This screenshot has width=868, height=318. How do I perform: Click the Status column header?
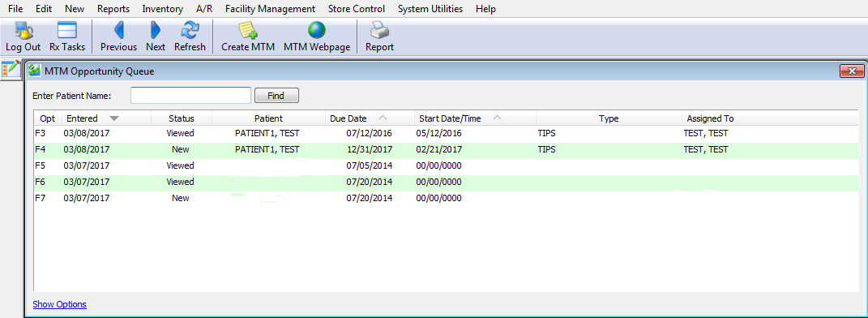point(182,118)
